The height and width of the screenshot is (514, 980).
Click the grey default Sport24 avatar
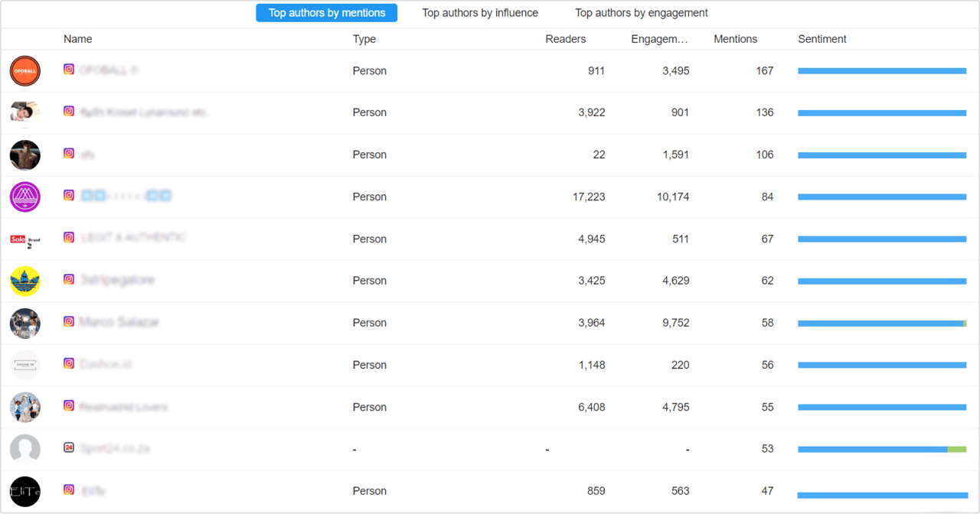[25, 449]
